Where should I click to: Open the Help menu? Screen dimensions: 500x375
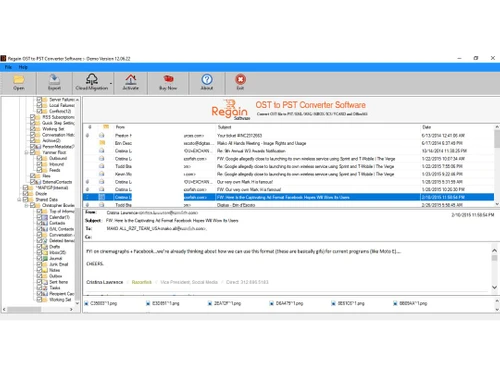click(23, 67)
